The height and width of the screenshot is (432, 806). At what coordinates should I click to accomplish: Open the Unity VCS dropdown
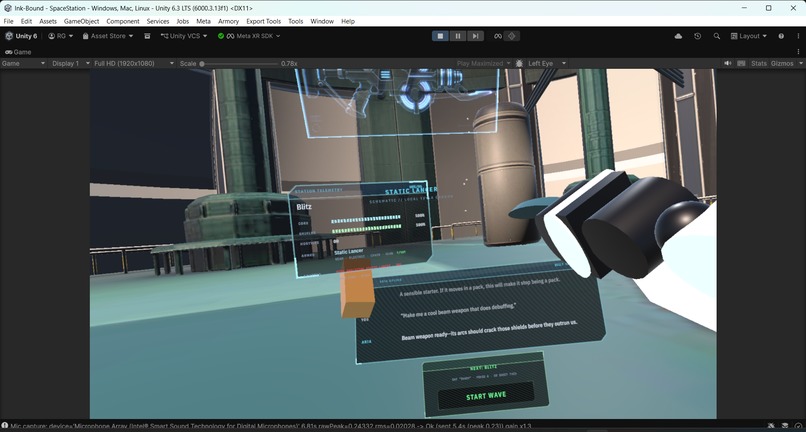(184, 36)
